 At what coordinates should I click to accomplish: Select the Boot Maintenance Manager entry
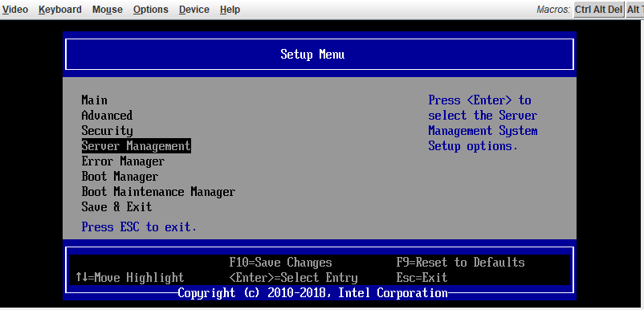158,192
